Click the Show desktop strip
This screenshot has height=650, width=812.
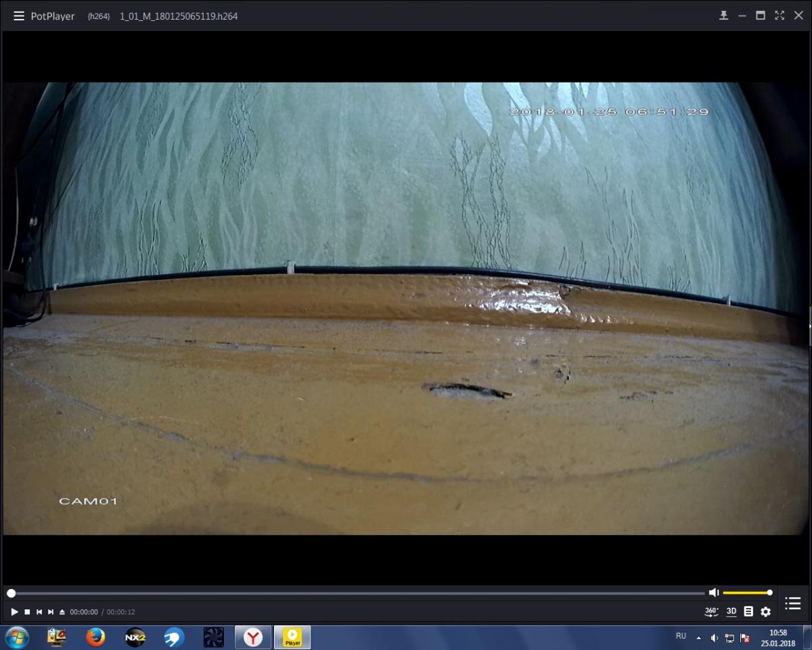807,637
